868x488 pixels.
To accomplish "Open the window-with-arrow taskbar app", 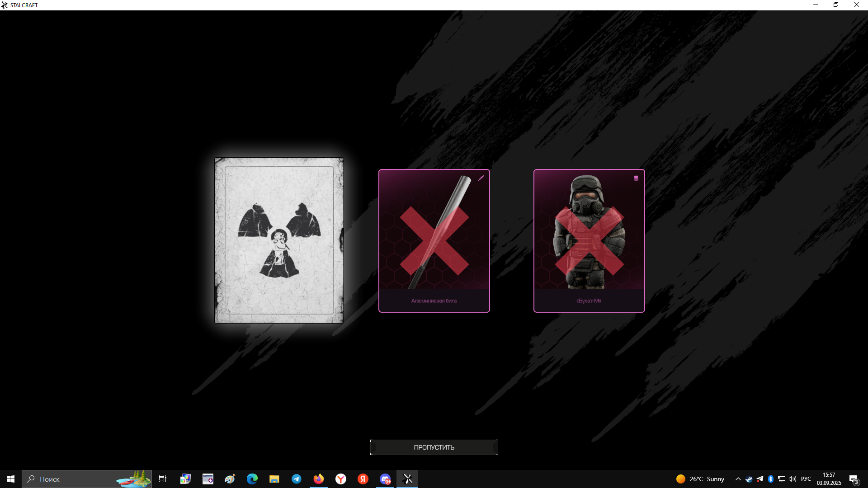I will 208,479.
